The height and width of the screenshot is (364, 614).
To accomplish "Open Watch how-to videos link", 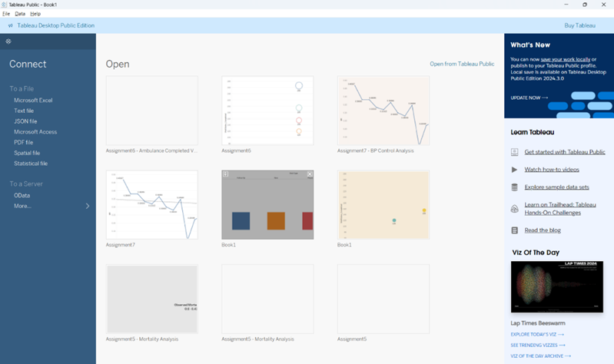I will coord(552,170).
